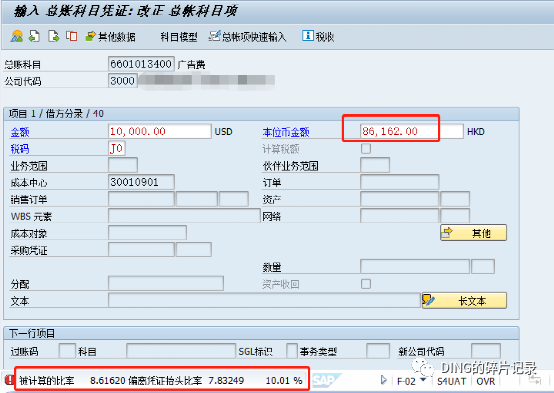Viewport: 554px width, 393px height.
Task: Toggle the 资产收回 checkbox
Action: 366,284
